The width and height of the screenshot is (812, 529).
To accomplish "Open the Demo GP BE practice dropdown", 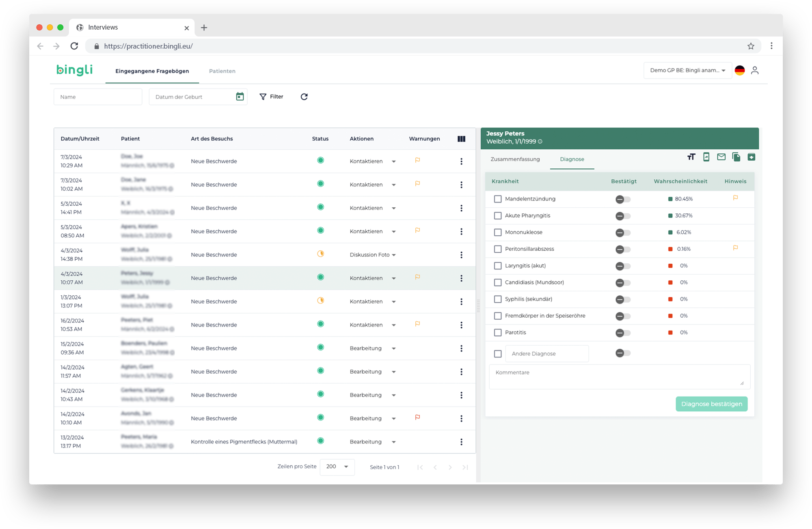I will pyautogui.click(x=687, y=70).
